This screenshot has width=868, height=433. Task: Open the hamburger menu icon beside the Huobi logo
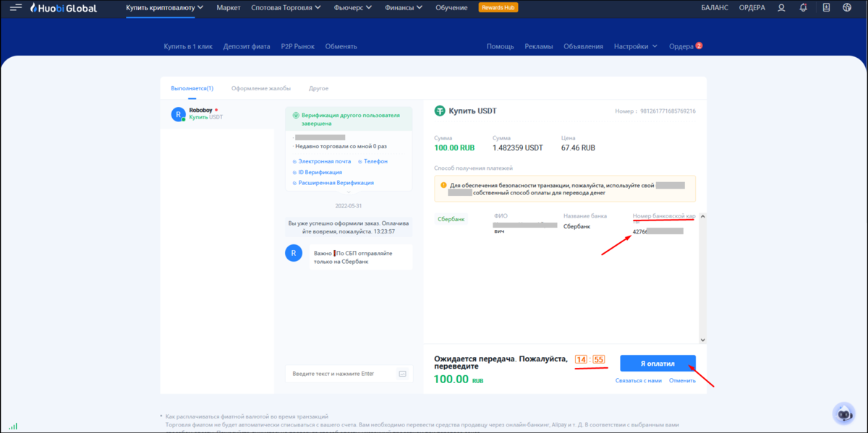click(16, 8)
